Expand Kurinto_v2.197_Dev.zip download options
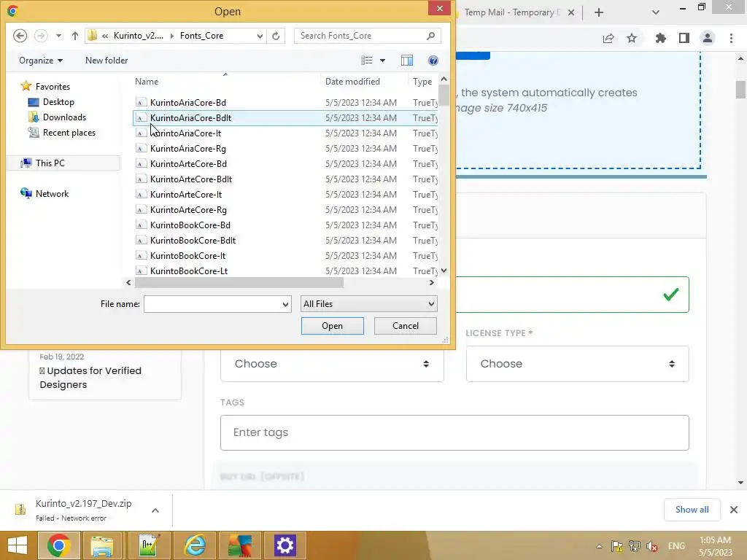Screen dimensions: 747x560 (x=155, y=510)
